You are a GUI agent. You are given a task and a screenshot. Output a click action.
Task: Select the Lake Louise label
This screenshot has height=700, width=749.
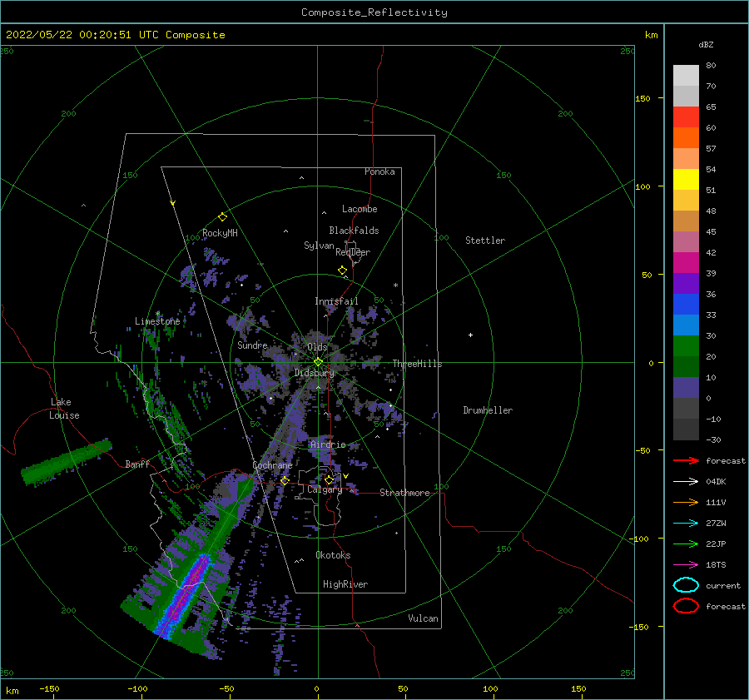point(64,409)
